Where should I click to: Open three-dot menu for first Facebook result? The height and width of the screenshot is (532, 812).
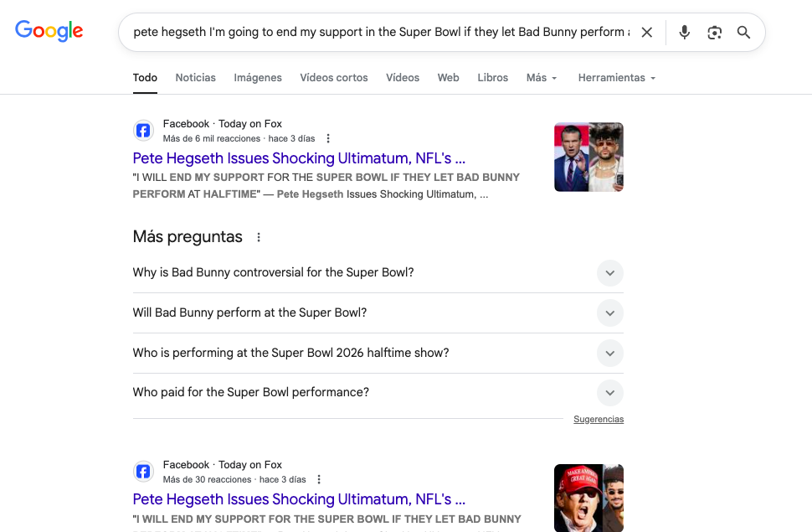[328, 138]
